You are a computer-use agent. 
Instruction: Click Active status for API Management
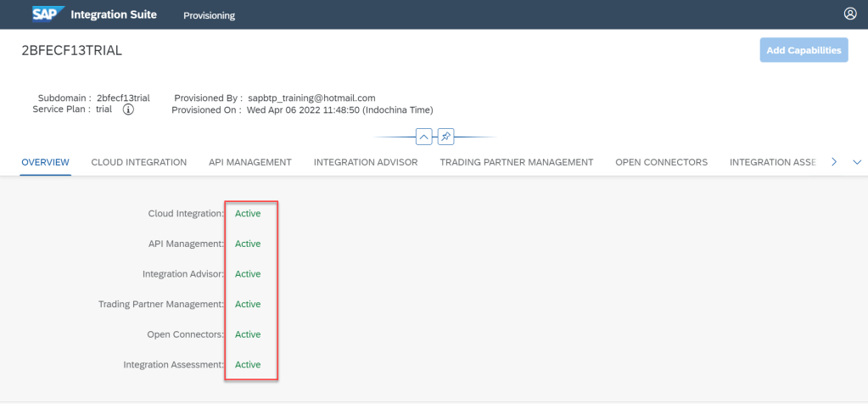(x=248, y=244)
